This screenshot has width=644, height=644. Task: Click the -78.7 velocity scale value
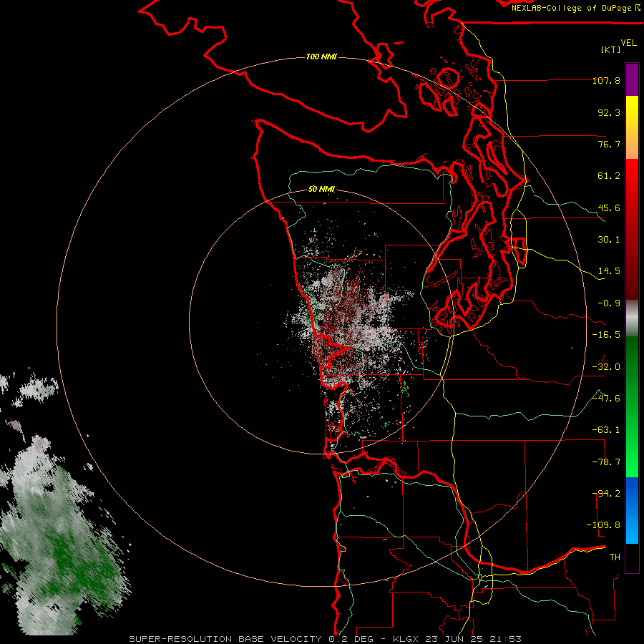[x=606, y=462]
